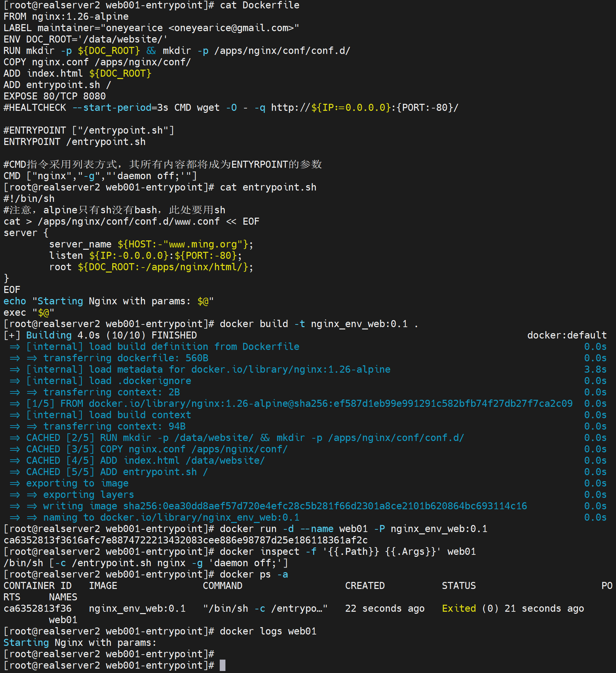Screen dimensions: 616x673
Task: Click the oneyearice@gmail.com email address
Action: pyautogui.click(x=234, y=28)
